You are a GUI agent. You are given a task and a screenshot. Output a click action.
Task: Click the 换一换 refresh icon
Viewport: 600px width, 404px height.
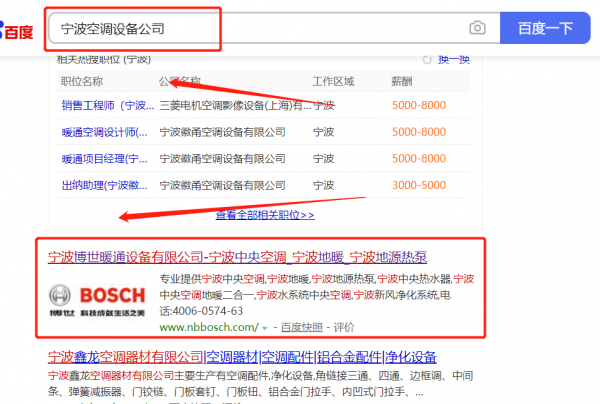pos(428,60)
